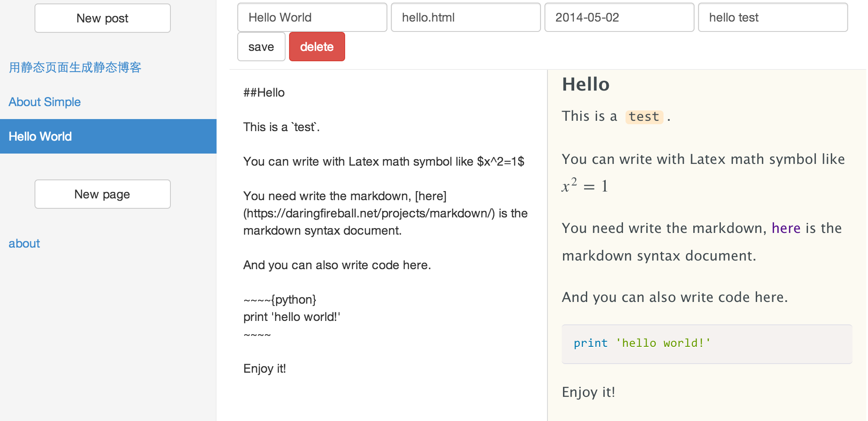Edit the Hello World title field
The width and height of the screenshot is (868, 421).
(312, 17)
